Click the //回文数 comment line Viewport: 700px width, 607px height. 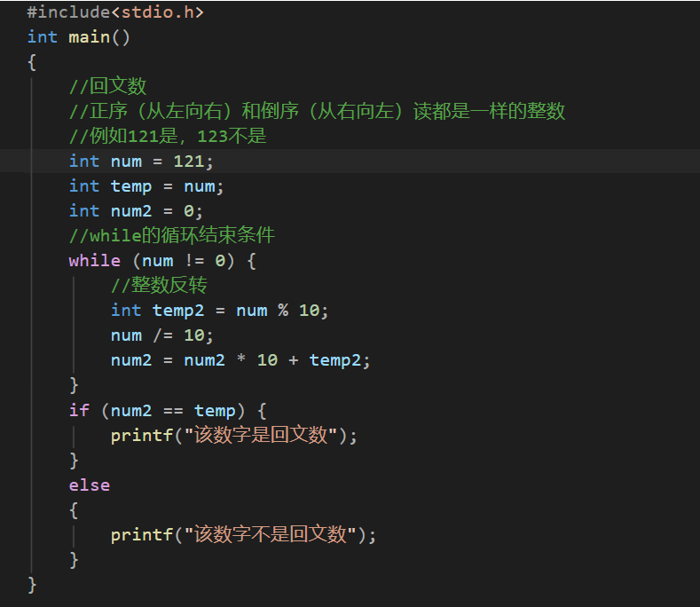pos(107,86)
